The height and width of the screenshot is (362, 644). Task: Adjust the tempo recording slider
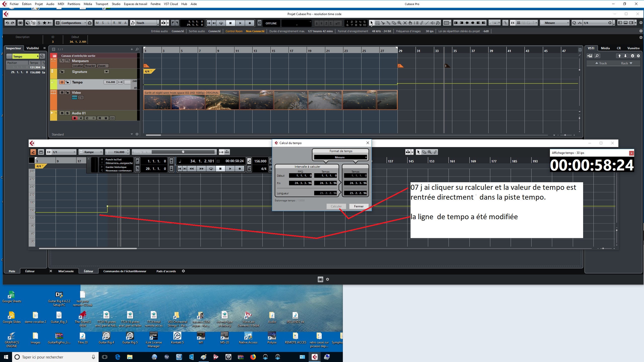[183, 152]
